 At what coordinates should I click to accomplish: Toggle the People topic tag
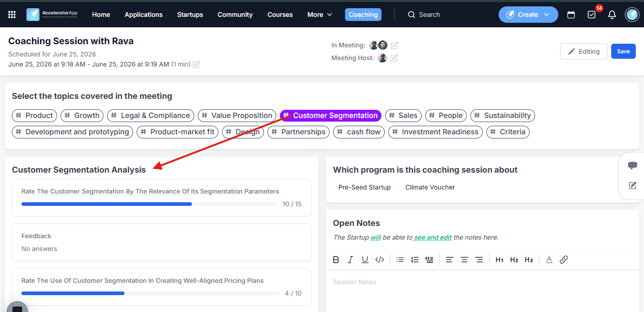point(446,116)
